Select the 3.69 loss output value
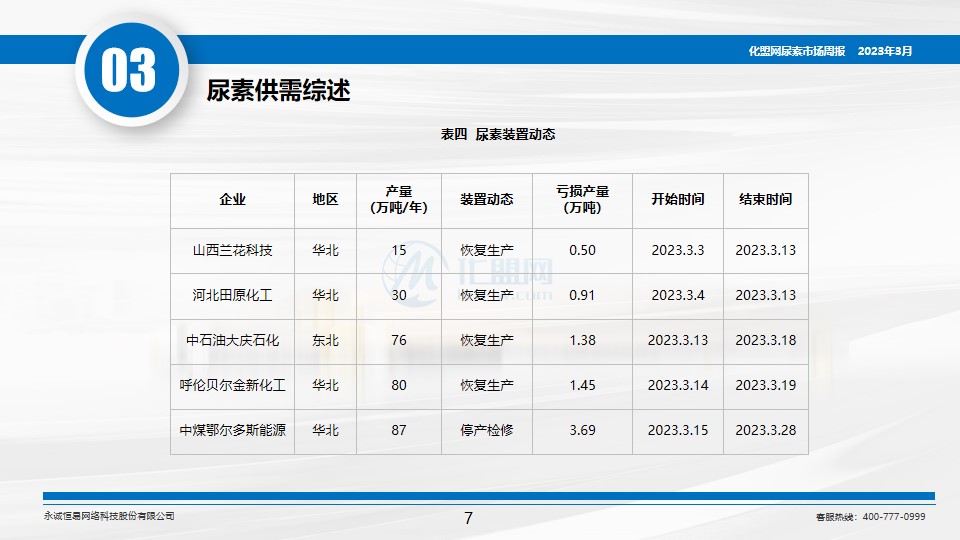The height and width of the screenshot is (540, 960). (582, 431)
